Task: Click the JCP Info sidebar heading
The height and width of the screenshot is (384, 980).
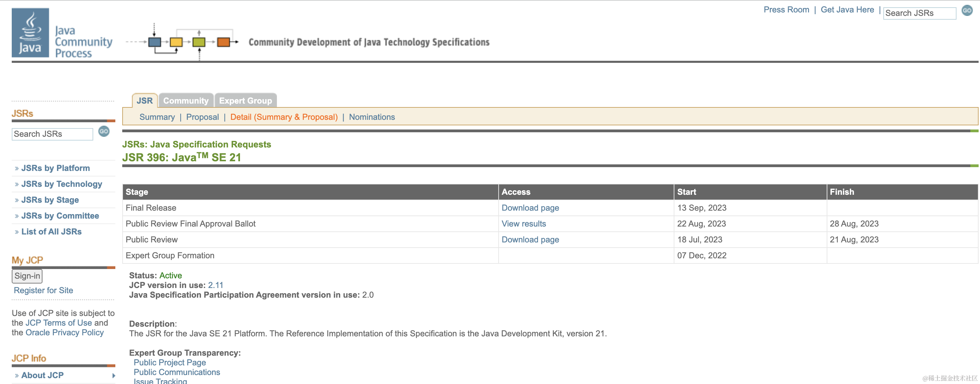Action: pos(29,358)
